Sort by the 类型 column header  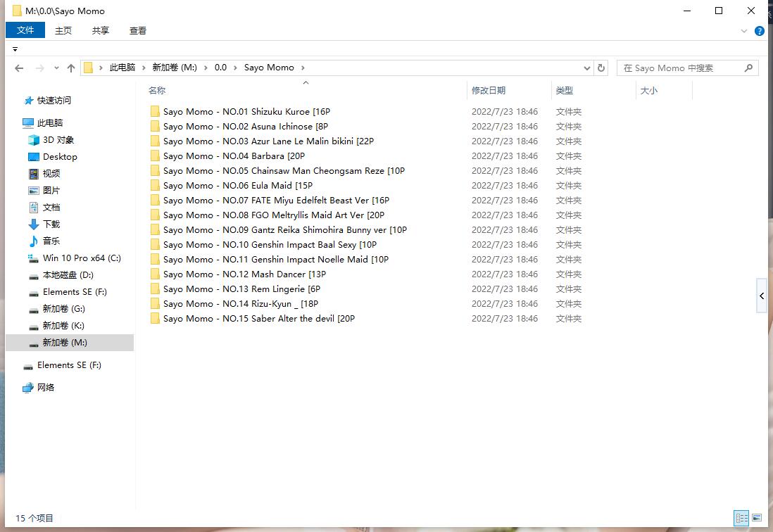(565, 90)
